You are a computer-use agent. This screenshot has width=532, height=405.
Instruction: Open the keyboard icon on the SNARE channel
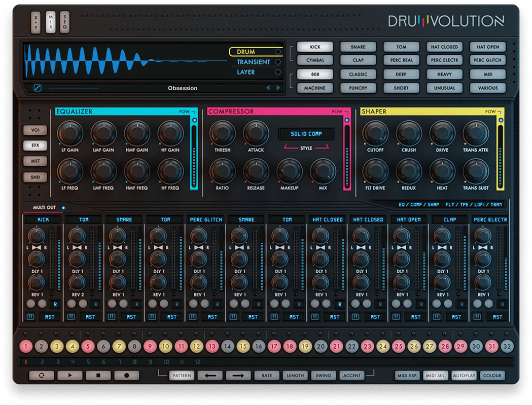tap(112, 316)
